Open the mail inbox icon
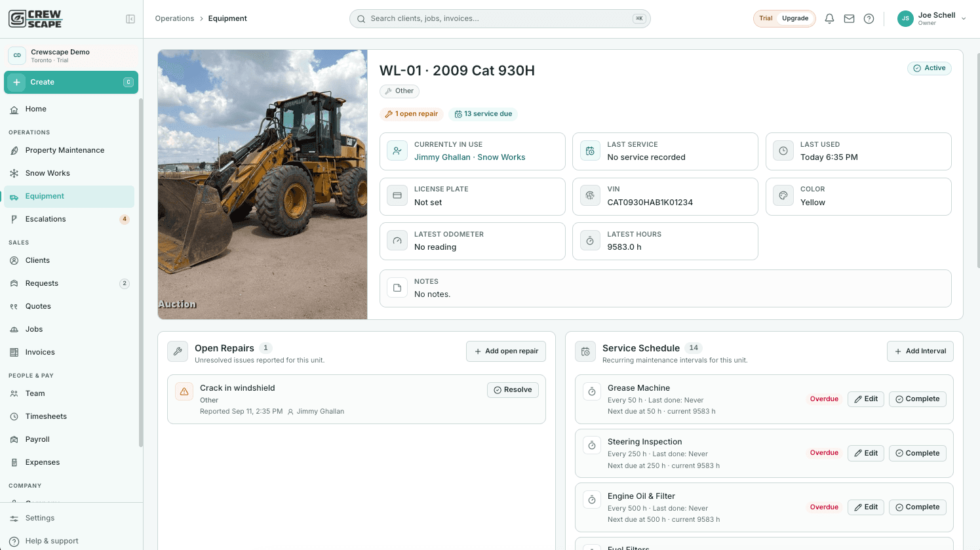This screenshot has width=980, height=550. pyautogui.click(x=849, y=18)
